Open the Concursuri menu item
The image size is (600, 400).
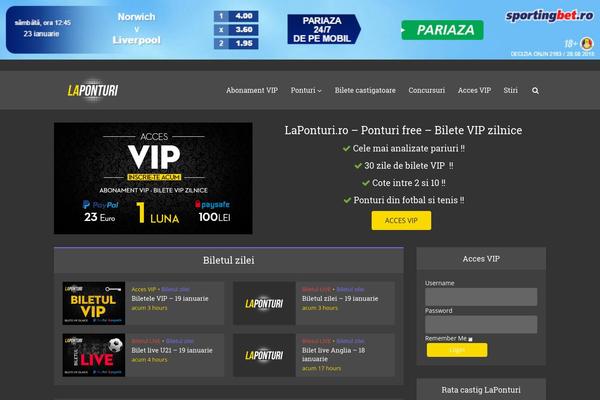pyautogui.click(x=427, y=90)
